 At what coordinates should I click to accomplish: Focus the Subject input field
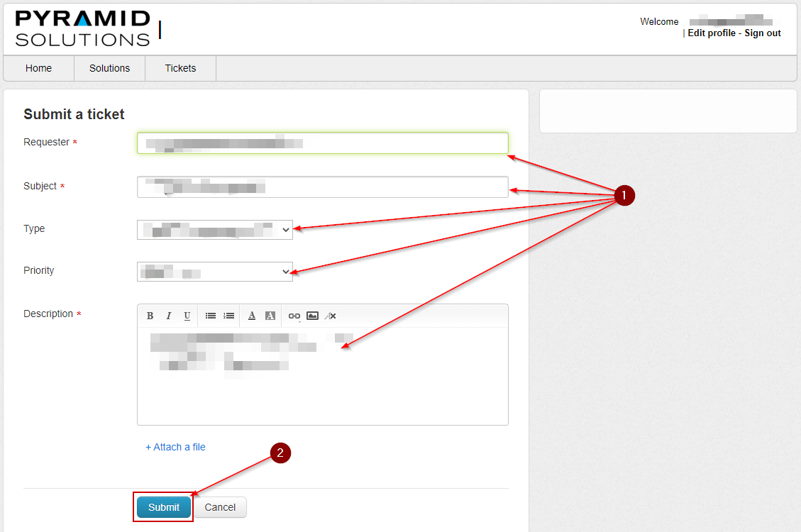323,187
